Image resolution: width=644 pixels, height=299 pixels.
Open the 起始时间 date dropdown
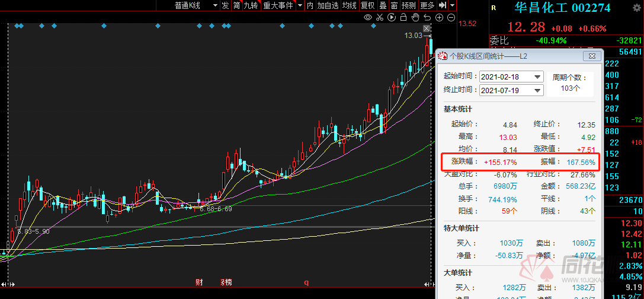(537, 77)
